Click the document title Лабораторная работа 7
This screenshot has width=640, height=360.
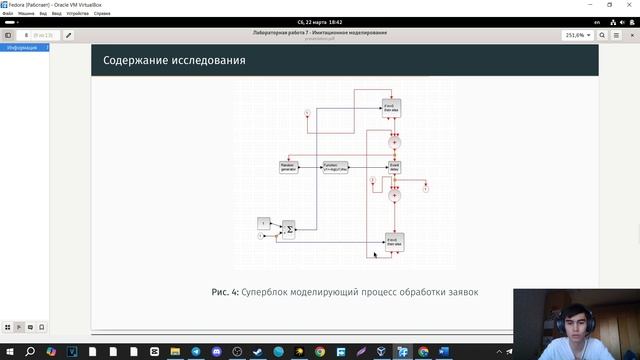tap(320, 33)
